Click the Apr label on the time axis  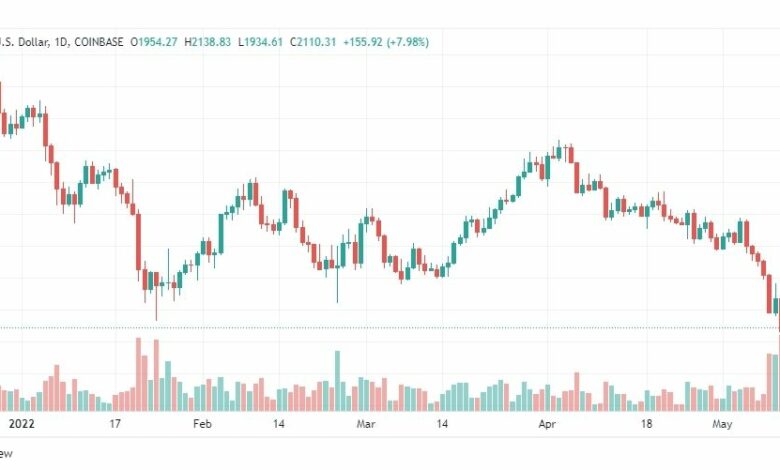coord(547,424)
